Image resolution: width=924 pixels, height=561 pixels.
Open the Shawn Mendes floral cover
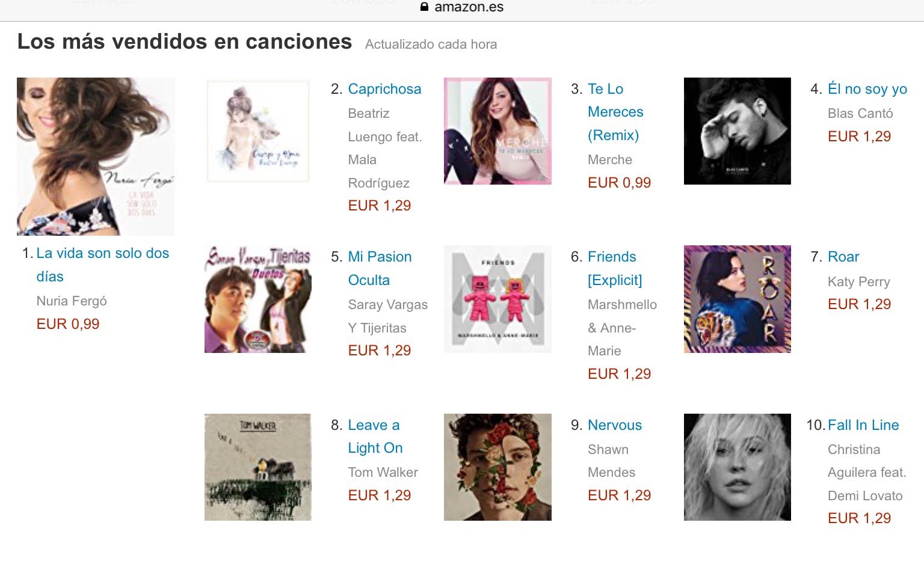tap(497, 467)
